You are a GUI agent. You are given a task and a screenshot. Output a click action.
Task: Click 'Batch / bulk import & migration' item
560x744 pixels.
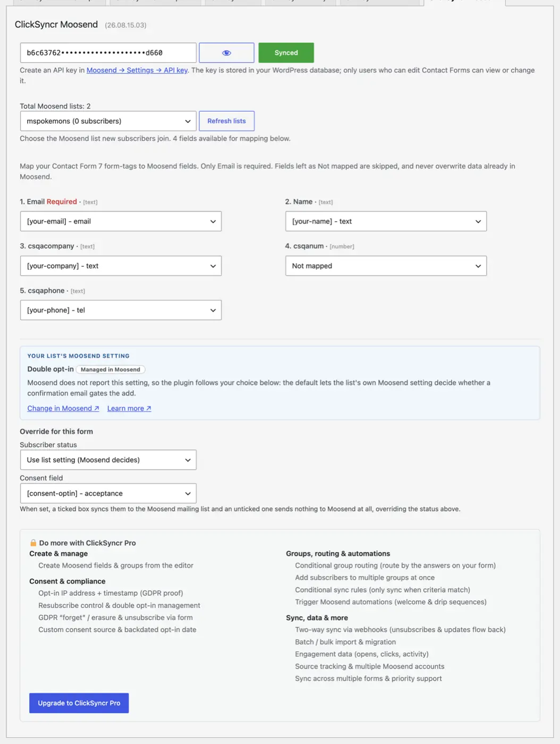(345, 642)
